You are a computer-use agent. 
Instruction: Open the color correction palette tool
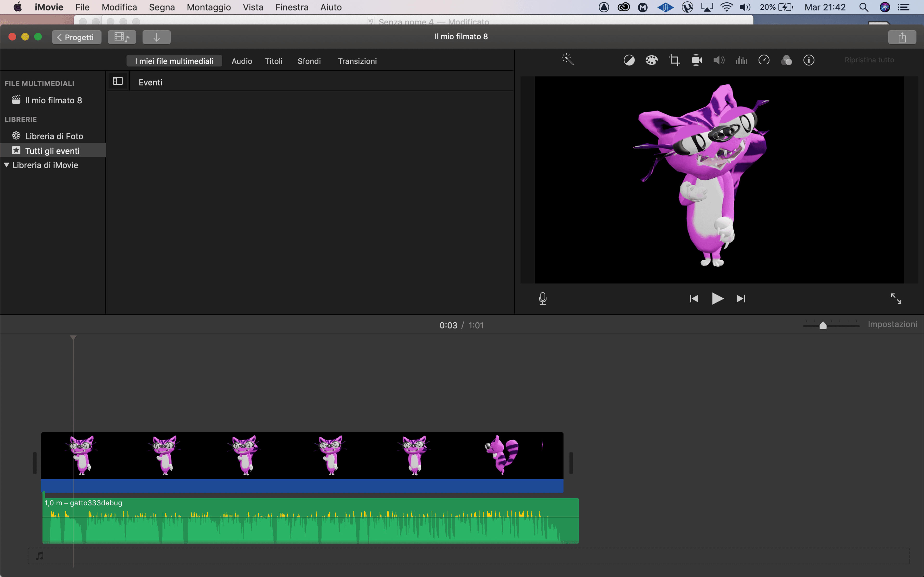click(651, 60)
